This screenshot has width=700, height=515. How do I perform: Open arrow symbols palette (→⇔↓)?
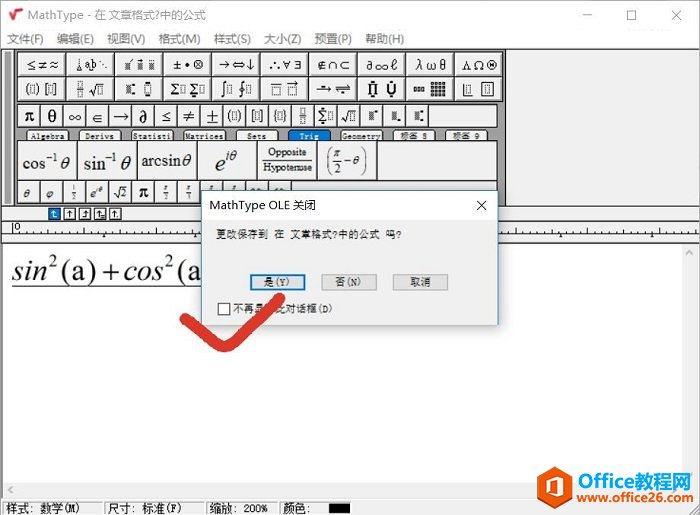237,65
